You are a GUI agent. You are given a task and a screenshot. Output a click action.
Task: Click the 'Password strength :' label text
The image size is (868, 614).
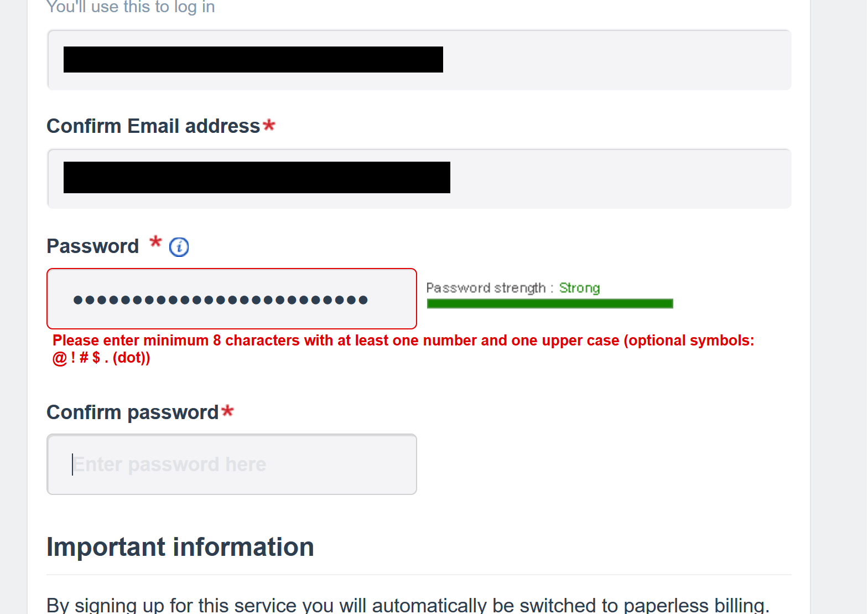pyautogui.click(x=486, y=288)
